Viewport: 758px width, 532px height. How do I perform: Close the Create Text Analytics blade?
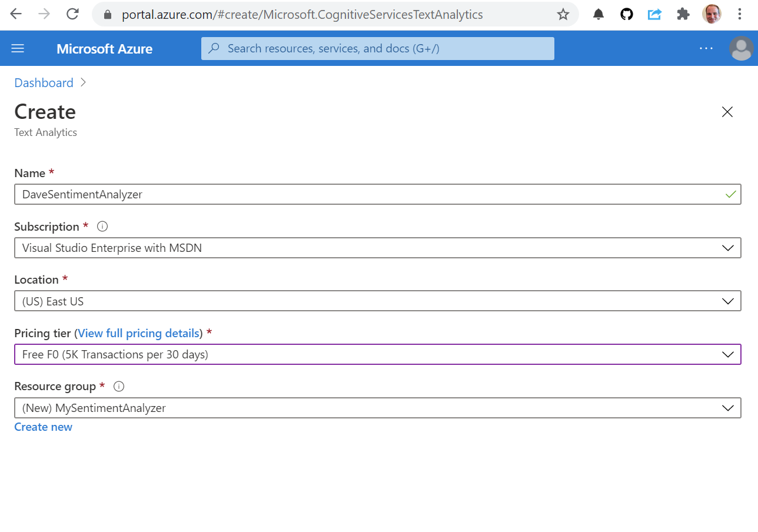click(x=727, y=112)
